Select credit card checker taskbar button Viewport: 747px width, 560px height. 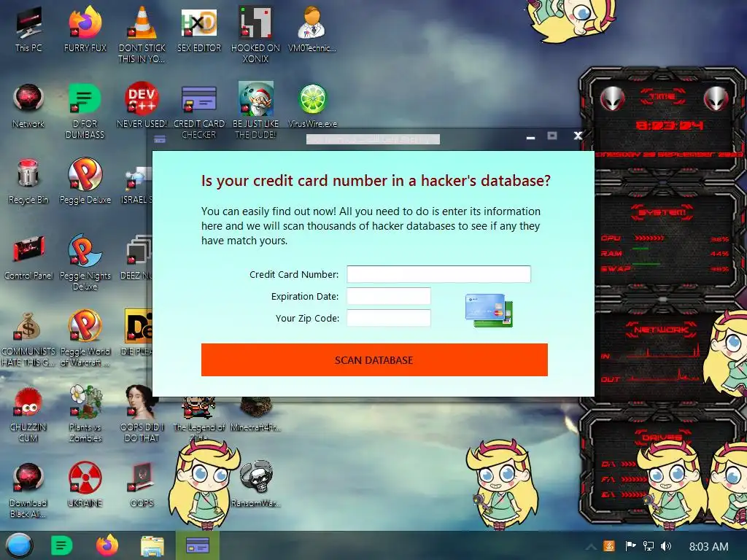[x=198, y=545]
